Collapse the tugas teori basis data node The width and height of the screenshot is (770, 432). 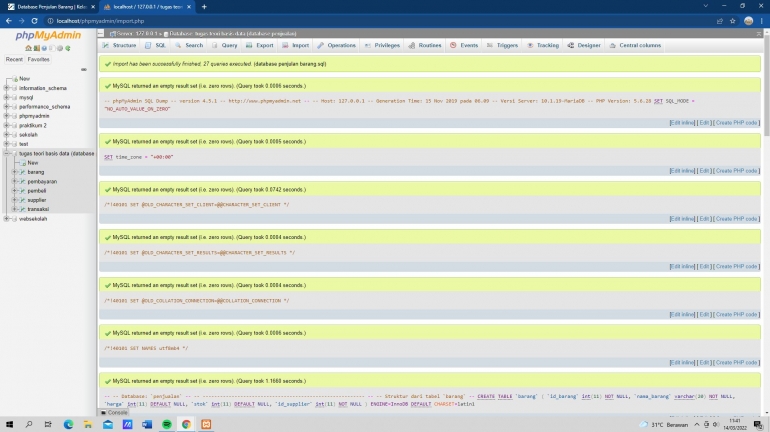[x=6, y=154]
